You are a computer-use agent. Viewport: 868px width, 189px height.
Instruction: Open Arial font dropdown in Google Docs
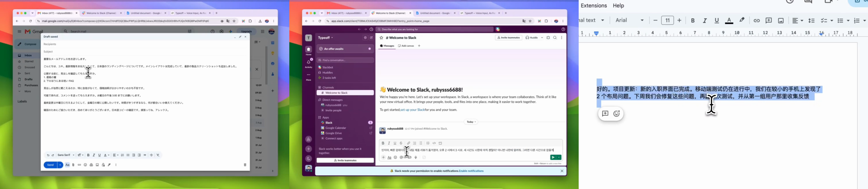[629, 20]
